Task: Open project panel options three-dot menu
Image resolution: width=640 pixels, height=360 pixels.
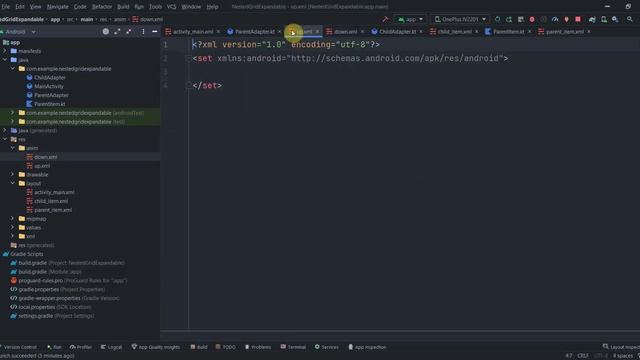Action: point(143,31)
